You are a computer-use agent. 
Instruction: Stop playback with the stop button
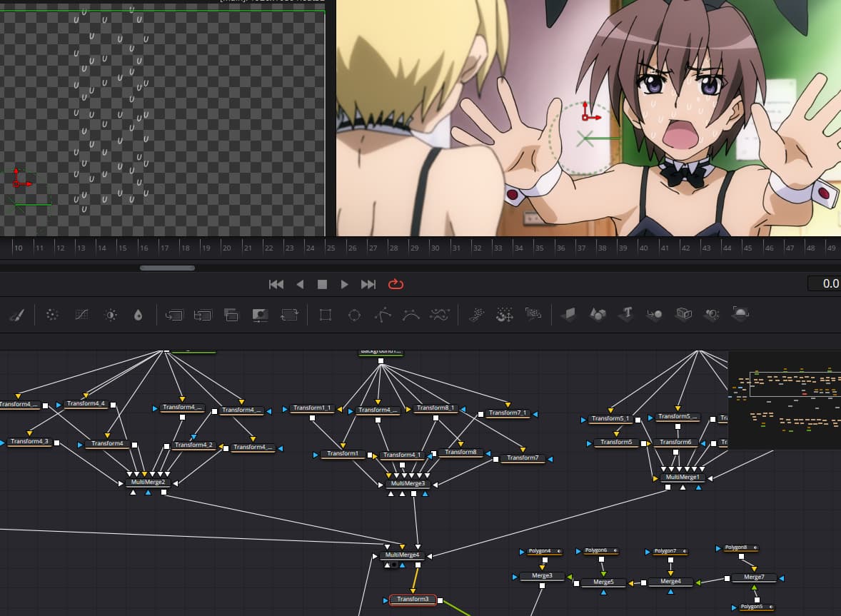[322, 284]
